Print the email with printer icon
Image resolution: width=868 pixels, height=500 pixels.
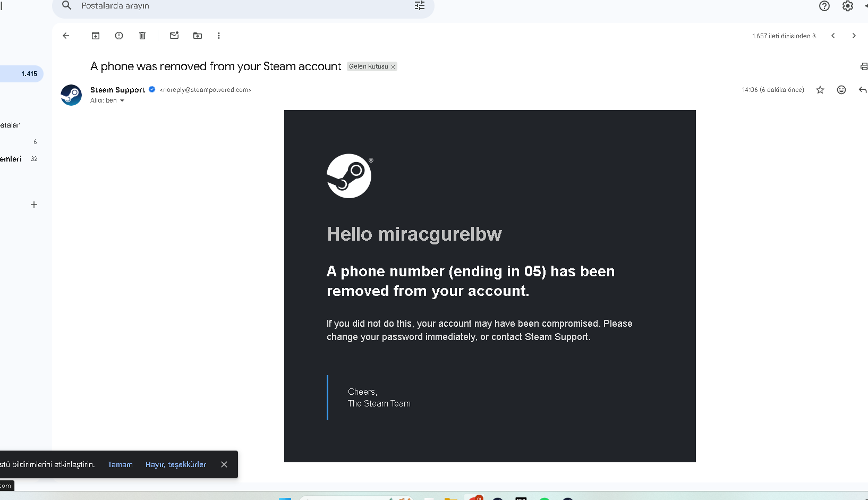click(864, 66)
